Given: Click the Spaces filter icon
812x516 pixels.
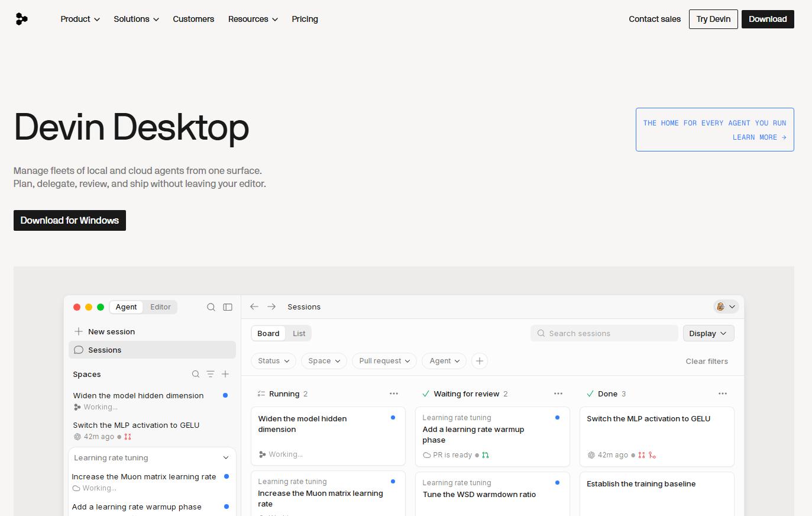Looking at the screenshot, I should [x=211, y=374].
